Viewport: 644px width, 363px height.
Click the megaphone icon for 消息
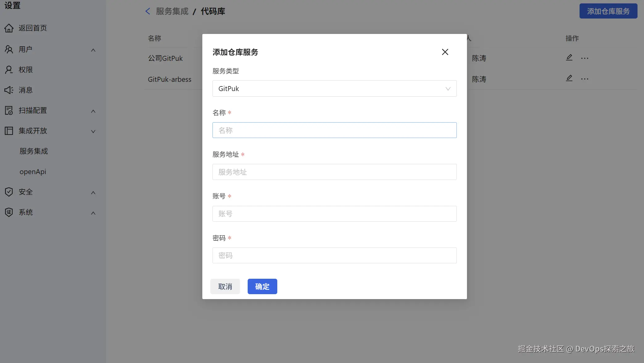(9, 90)
